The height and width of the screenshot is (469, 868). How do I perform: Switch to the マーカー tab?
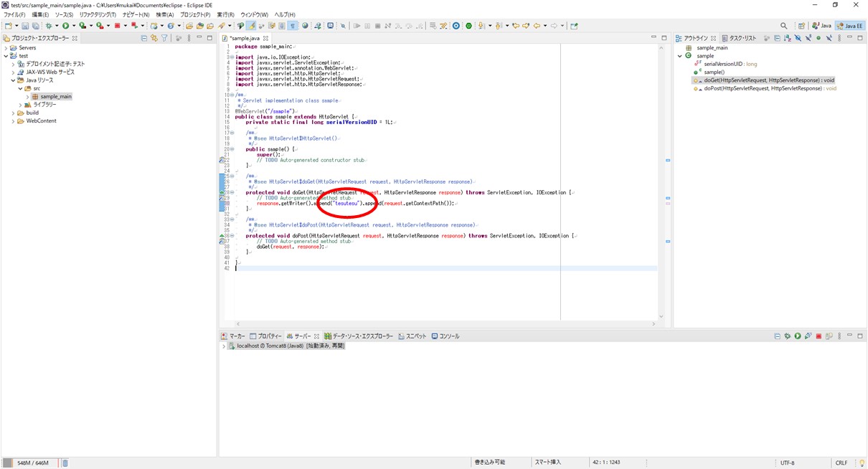[x=233, y=336]
